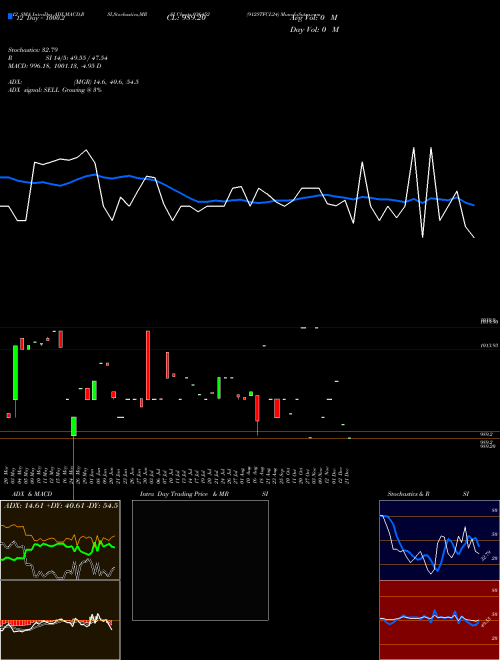Click the '12 Day = 1000.2' SMA legend text
This screenshot has height=660, width=500.
(x=40, y=18)
